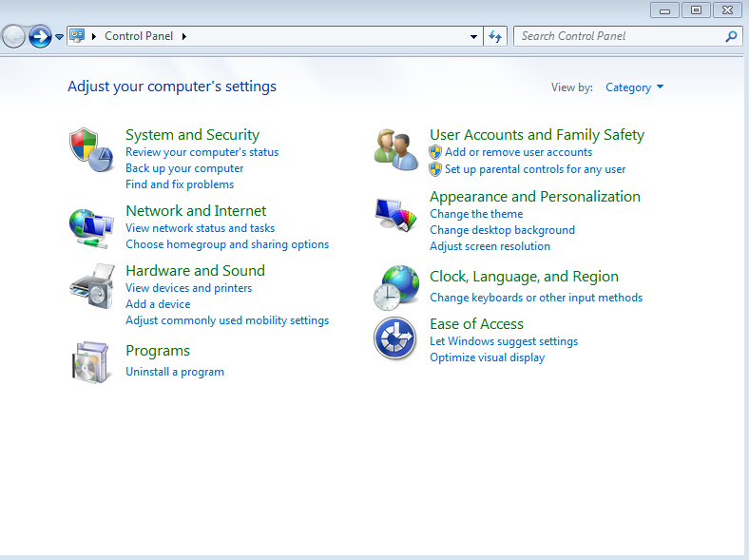The image size is (749, 560).
Task: Select Optimize visual display
Action: pyautogui.click(x=487, y=357)
